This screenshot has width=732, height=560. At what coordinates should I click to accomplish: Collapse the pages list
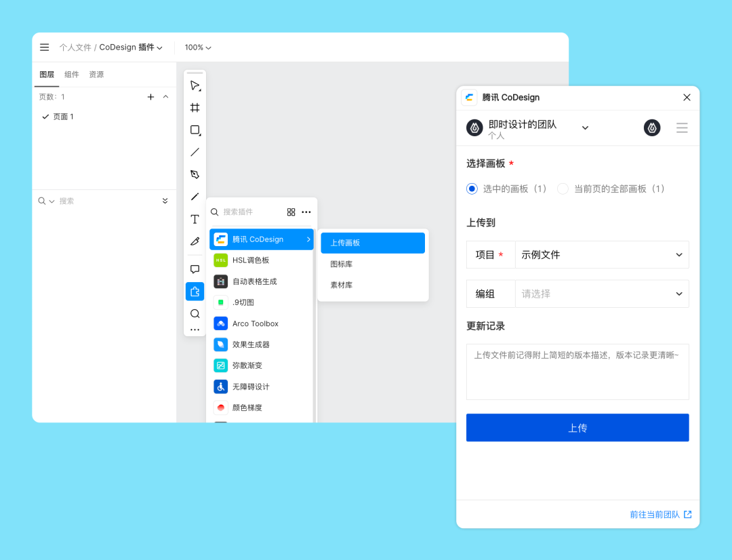coord(166,97)
